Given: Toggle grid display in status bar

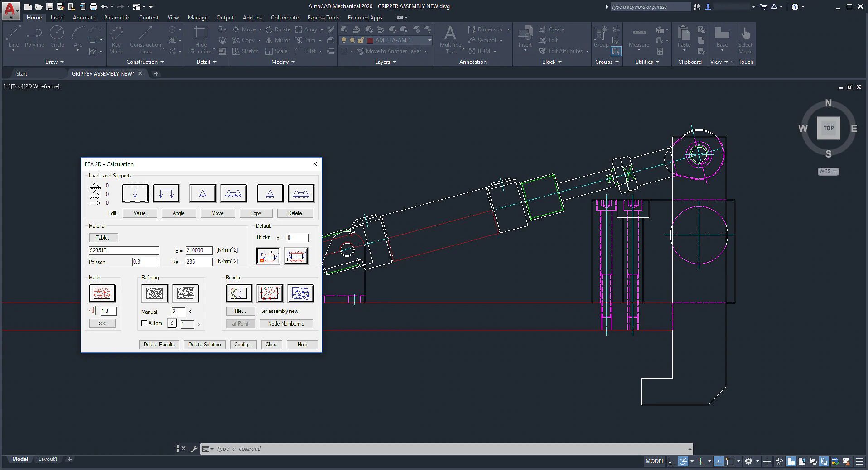Looking at the screenshot, I should [791, 461].
